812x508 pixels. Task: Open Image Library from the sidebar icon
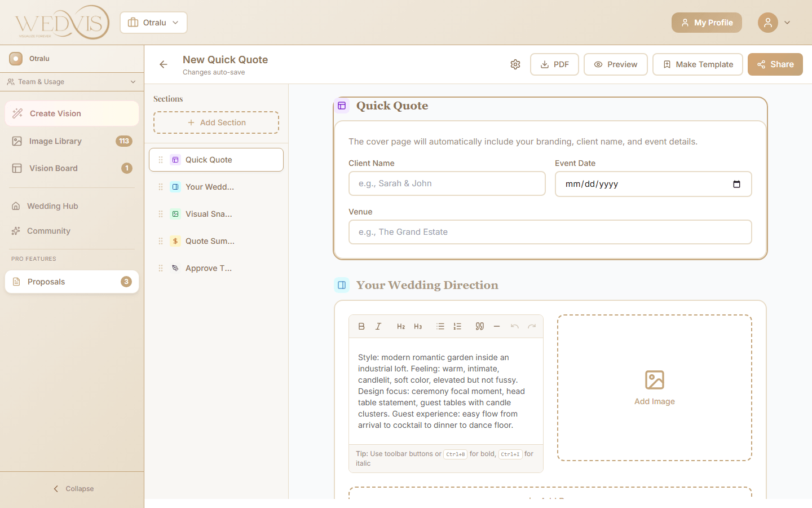pos(16,141)
